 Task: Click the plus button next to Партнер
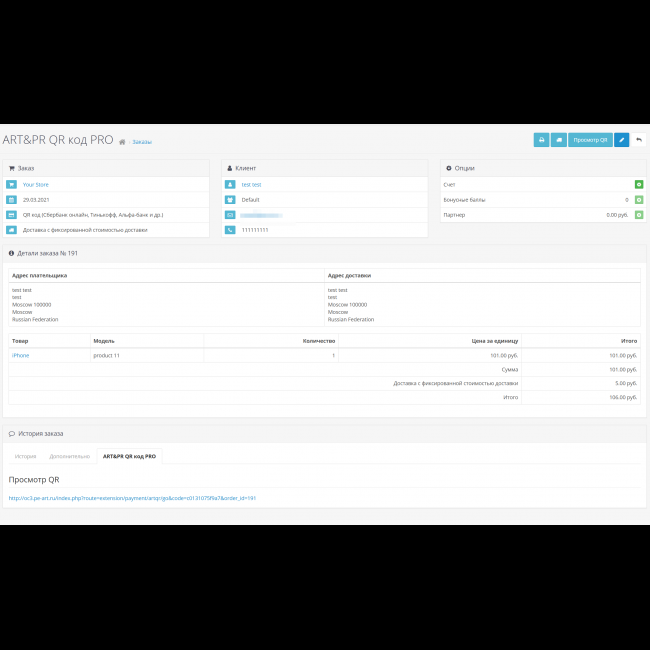[639, 214]
